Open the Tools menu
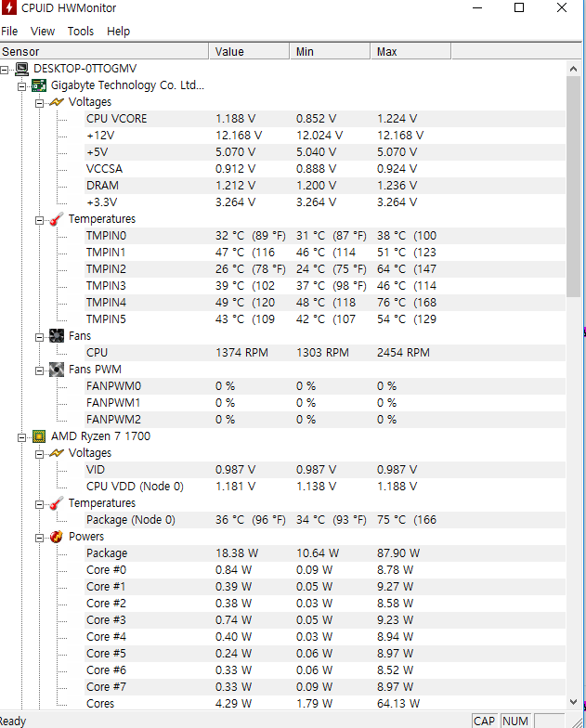 tap(81, 32)
